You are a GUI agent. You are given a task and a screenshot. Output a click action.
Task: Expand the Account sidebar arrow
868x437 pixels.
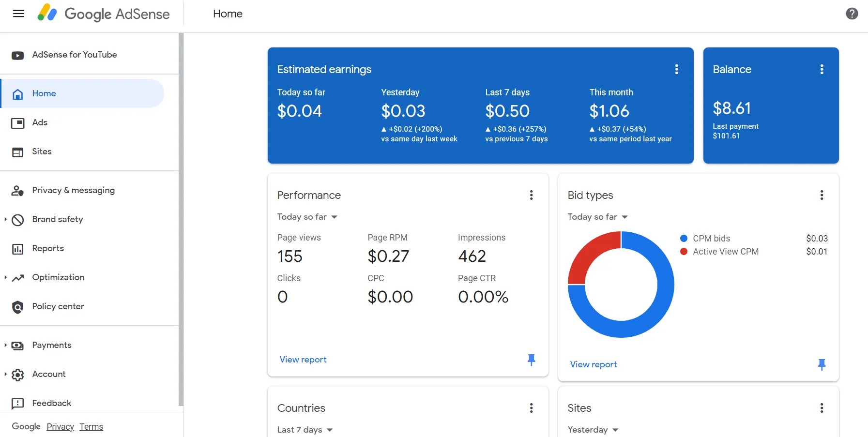pos(5,374)
